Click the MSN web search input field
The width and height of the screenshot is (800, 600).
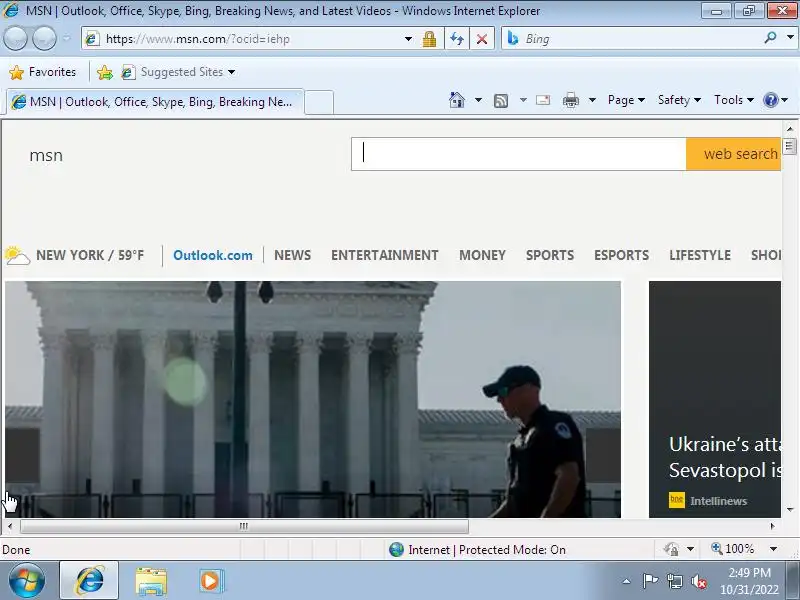click(518, 154)
